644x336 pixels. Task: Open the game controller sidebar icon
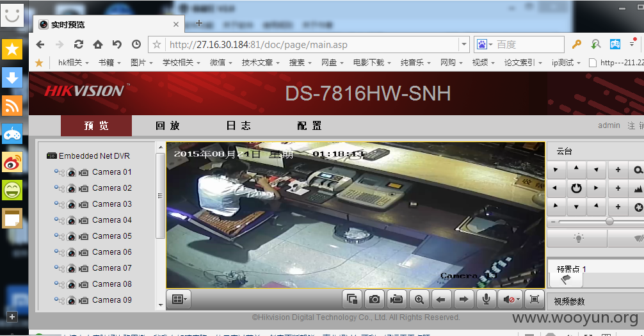click(x=12, y=134)
